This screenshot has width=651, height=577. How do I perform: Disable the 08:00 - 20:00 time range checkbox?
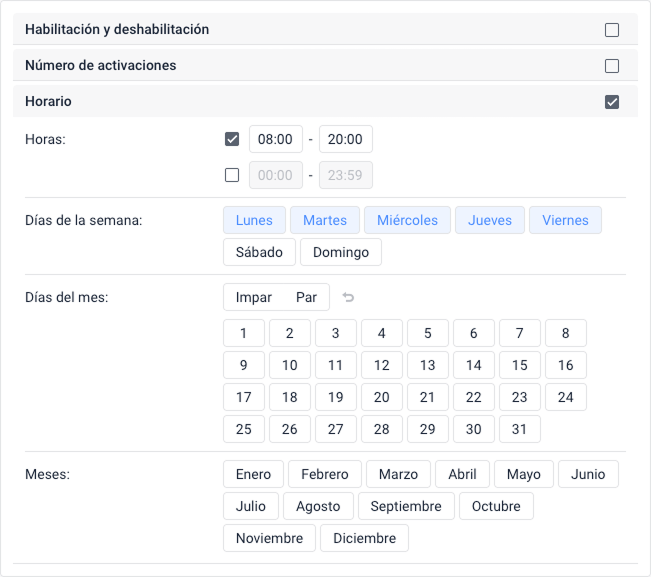pos(232,139)
